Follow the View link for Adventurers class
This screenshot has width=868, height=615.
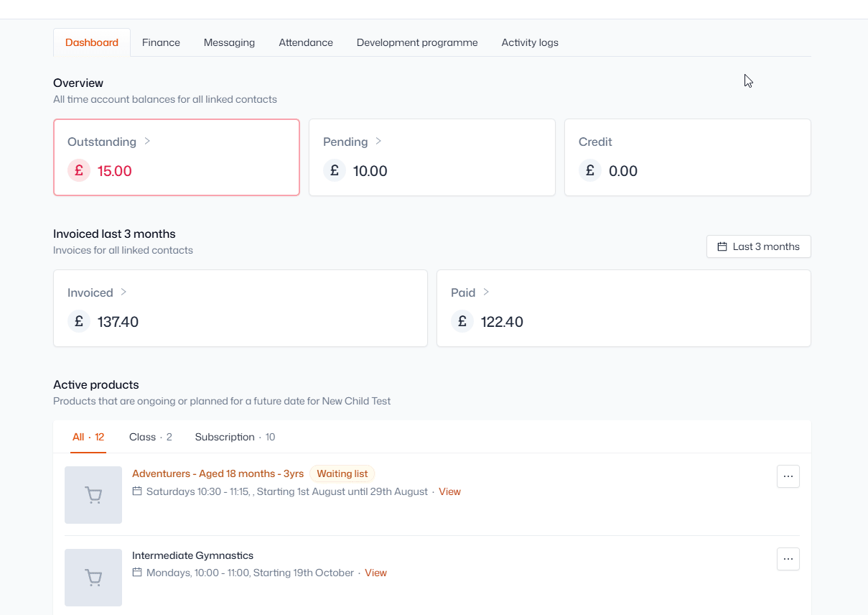(x=449, y=492)
